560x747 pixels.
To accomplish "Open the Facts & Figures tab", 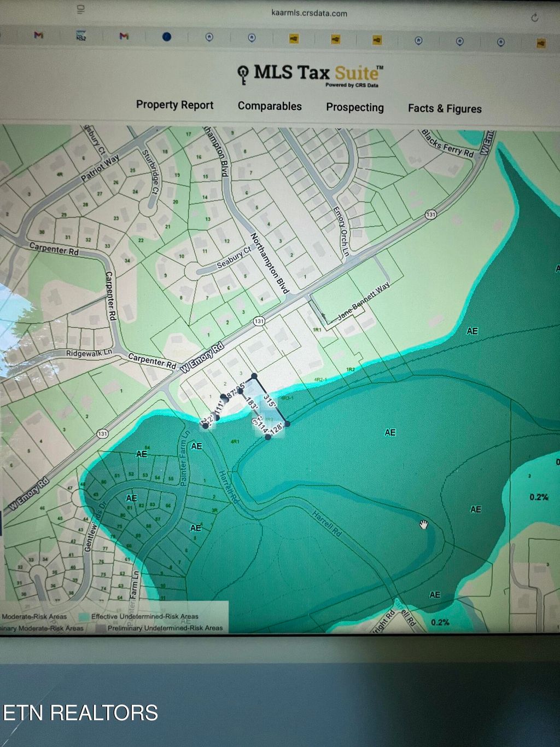I will coord(445,108).
